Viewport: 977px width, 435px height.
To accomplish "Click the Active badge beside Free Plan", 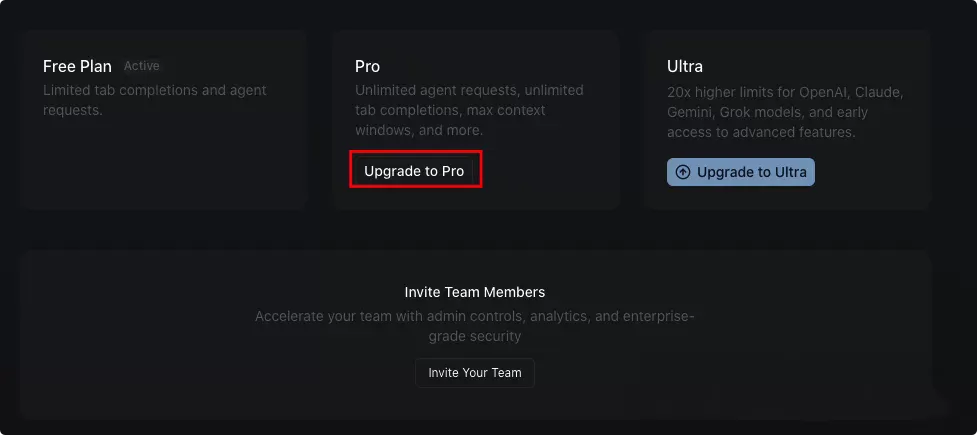I will point(141,65).
